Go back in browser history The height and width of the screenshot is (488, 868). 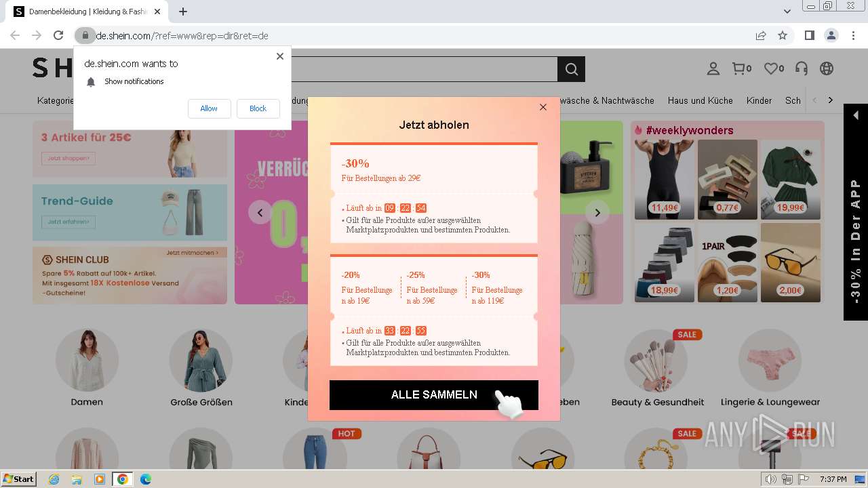15,36
